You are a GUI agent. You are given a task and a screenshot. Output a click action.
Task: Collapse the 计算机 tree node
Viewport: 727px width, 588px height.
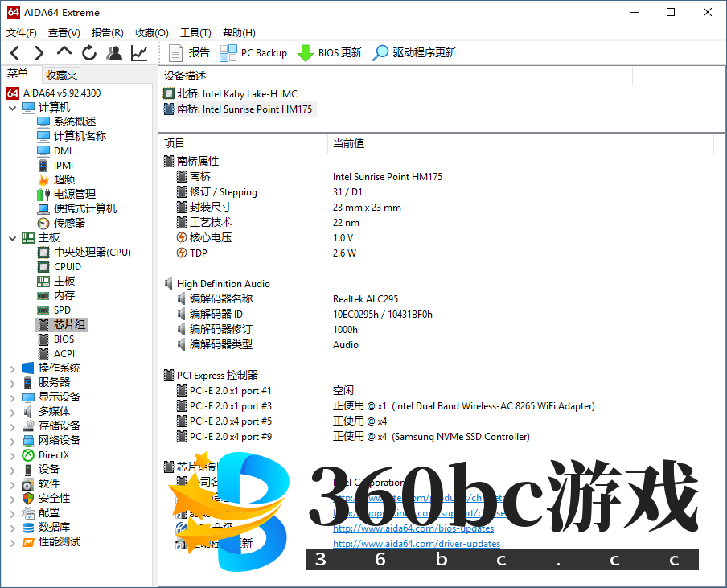(x=12, y=108)
